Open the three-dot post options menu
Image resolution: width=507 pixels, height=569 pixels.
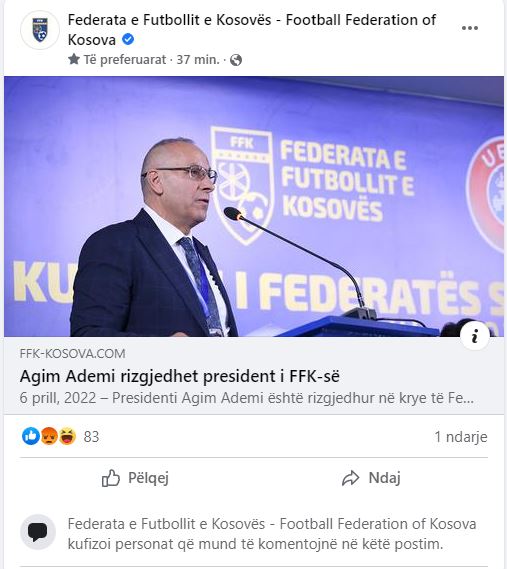pyautogui.click(x=470, y=28)
